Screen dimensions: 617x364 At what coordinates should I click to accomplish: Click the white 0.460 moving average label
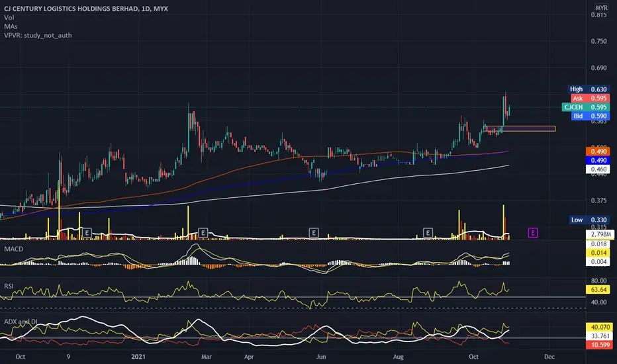(598, 169)
